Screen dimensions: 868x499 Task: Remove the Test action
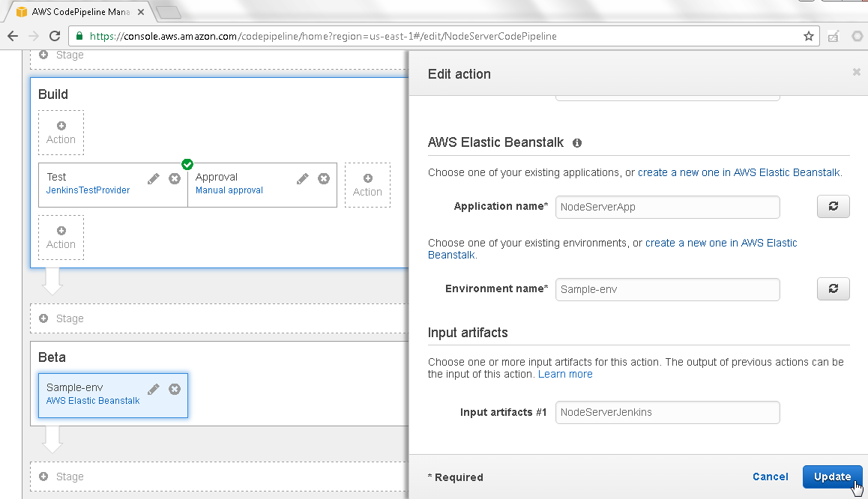tap(175, 178)
